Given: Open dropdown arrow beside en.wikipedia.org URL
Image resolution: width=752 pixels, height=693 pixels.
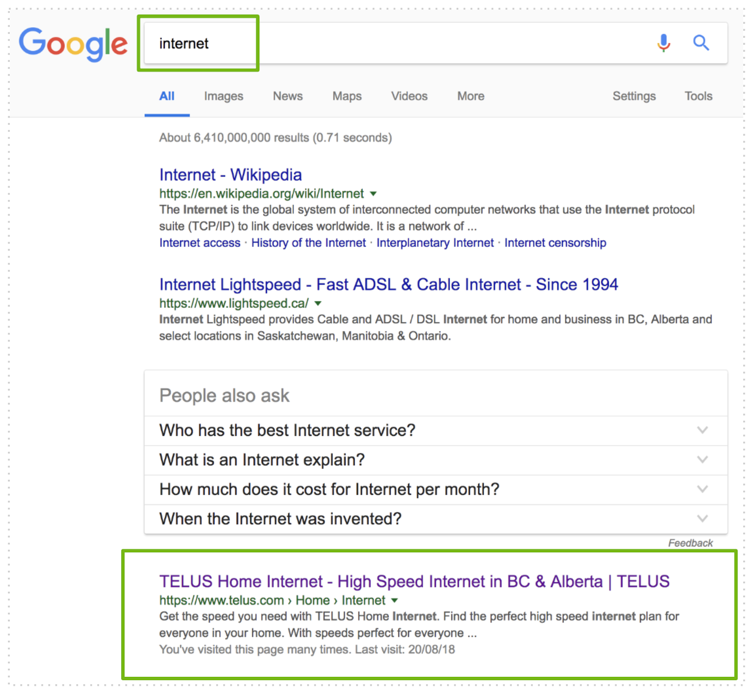Looking at the screenshot, I should point(373,194).
